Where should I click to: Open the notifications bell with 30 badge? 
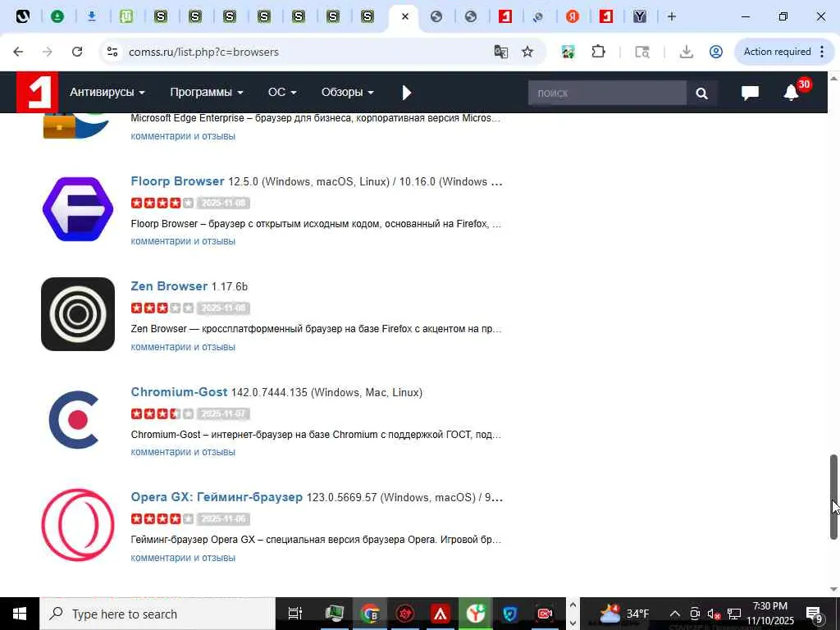[792, 93]
